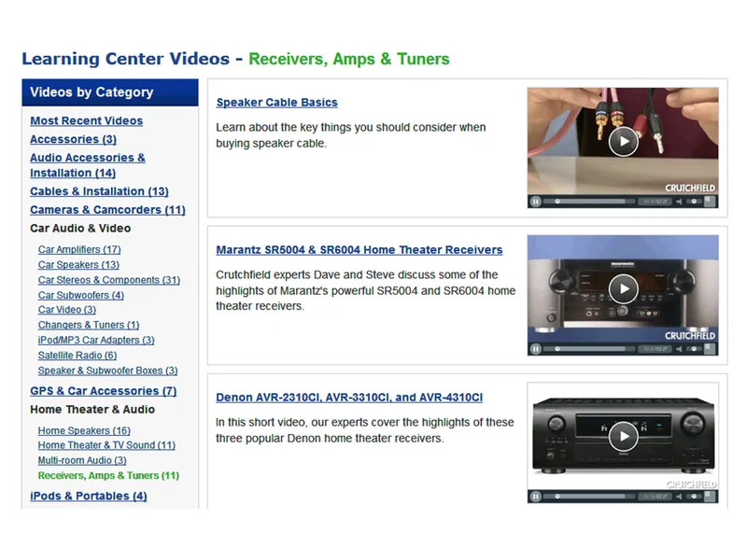Open Marantz SR5004 & SR6004 title link

click(x=359, y=250)
